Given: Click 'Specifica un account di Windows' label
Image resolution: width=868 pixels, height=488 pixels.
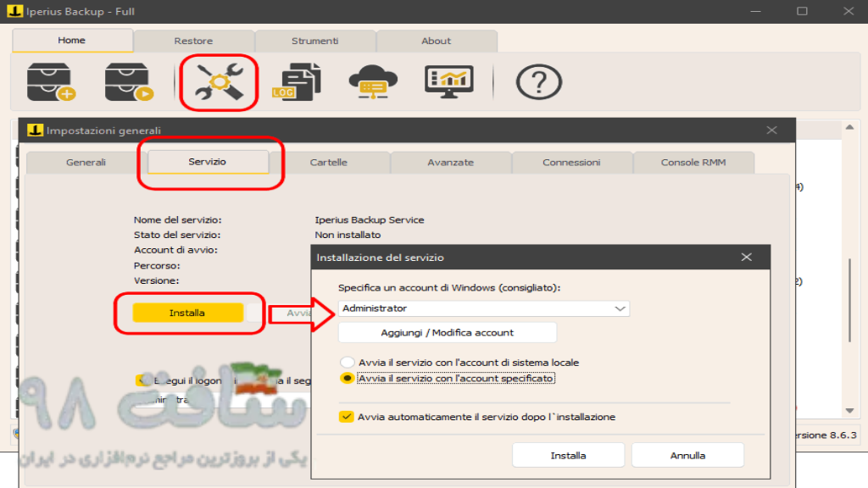Looking at the screenshot, I should coord(449,288).
